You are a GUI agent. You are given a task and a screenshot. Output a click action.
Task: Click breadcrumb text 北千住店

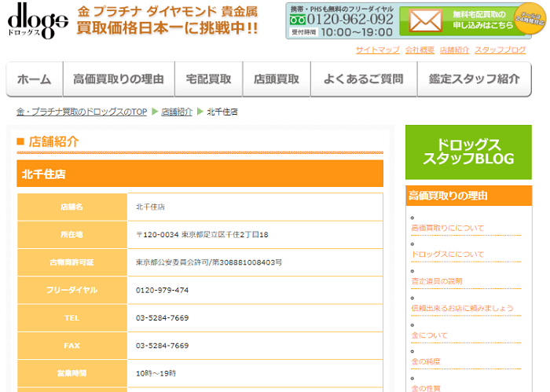[222, 112]
